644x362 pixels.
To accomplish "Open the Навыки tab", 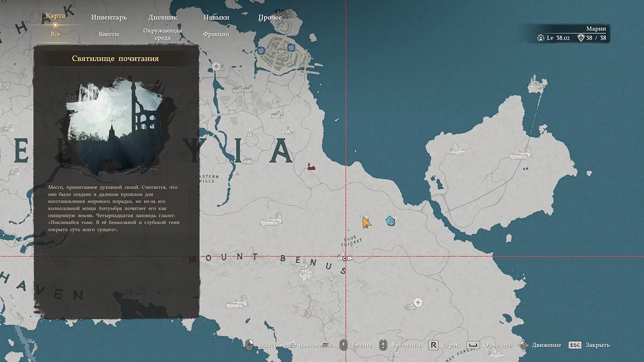I will click(216, 17).
